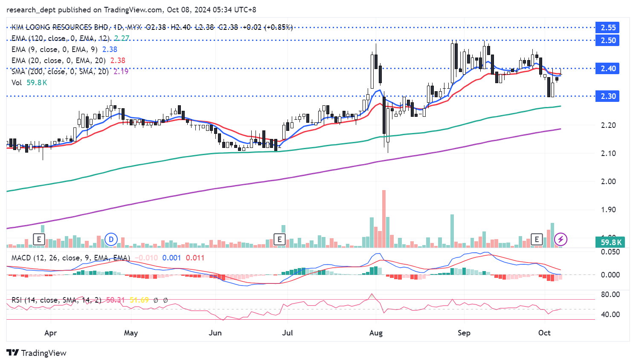
Task: Click the Aug label on time axis
Action: coord(376,333)
